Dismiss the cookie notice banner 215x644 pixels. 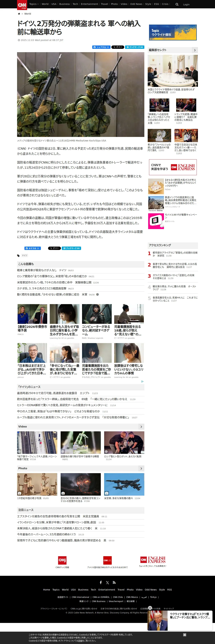pyautogui.click(x=185, y=635)
